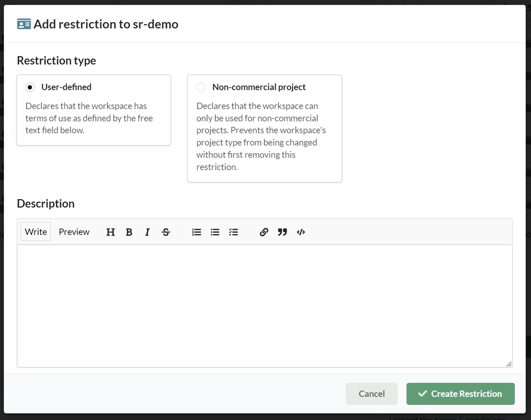Click the Cancel button
The height and width of the screenshot is (420, 531).
372,394
